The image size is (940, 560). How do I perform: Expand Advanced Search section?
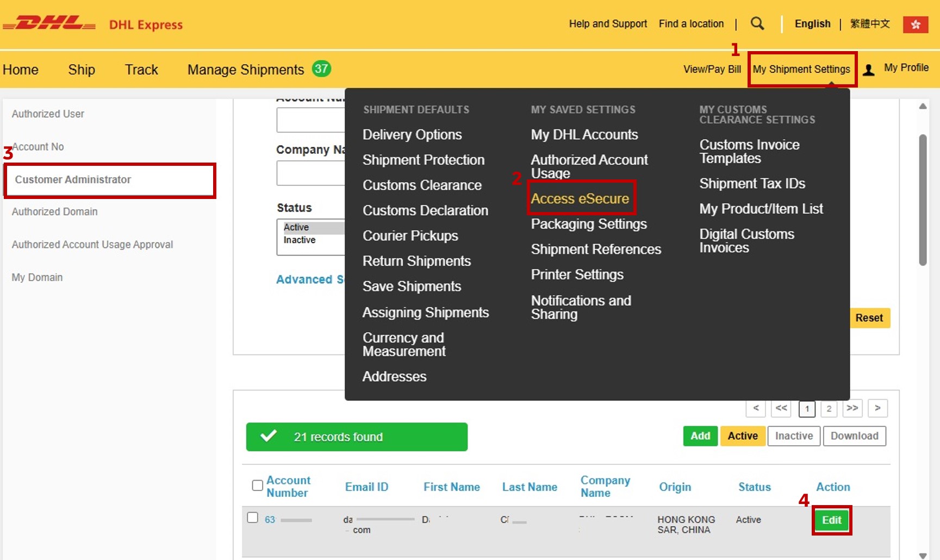[x=310, y=279]
